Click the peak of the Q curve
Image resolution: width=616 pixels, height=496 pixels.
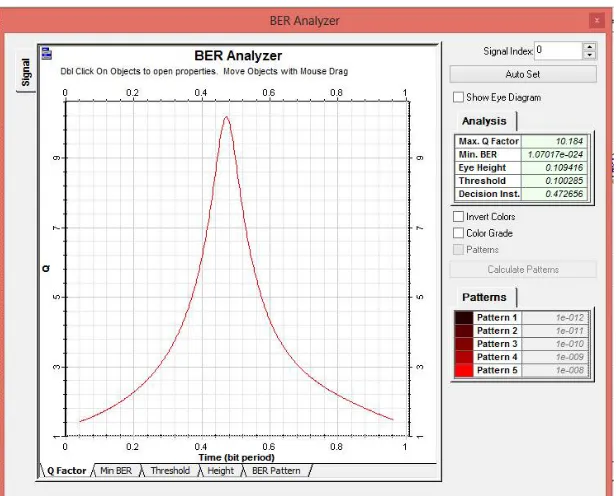click(226, 117)
